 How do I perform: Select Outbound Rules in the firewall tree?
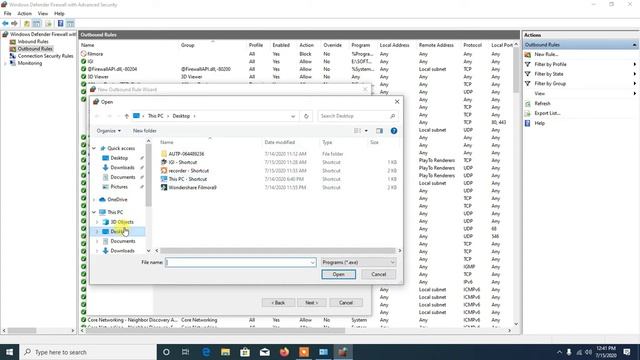pyautogui.click(x=35, y=49)
